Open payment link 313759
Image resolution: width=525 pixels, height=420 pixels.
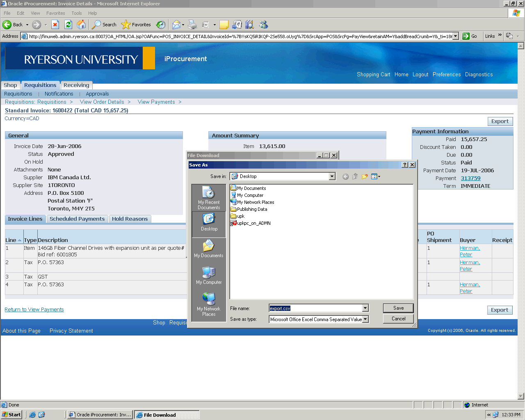pos(470,178)
